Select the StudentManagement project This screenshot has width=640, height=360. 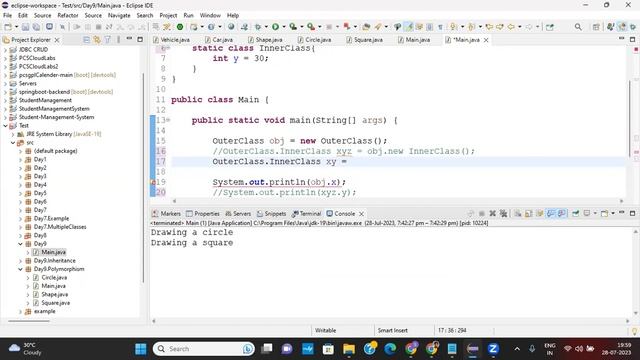point(45,100)
